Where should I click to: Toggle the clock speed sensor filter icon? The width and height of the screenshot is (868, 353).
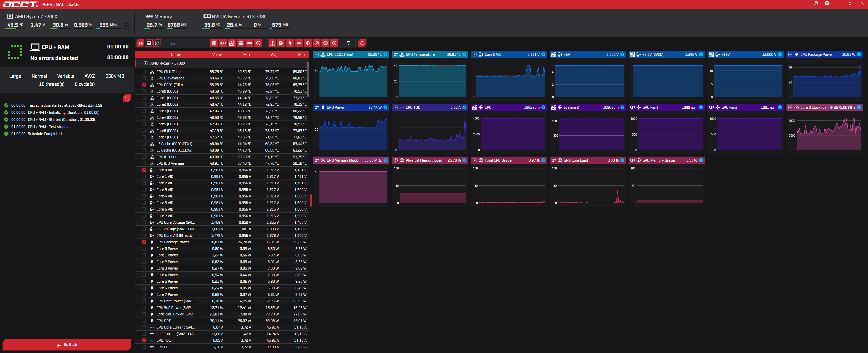[316, 43]
